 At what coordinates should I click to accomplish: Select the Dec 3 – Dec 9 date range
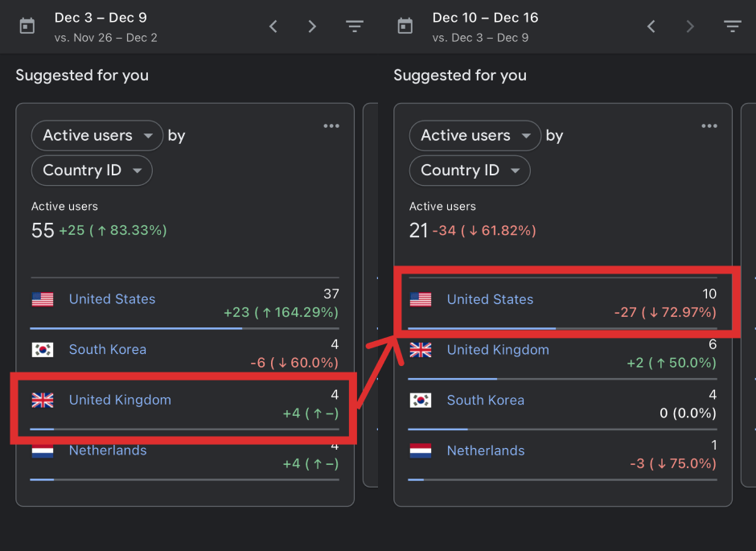pos(101,18)
